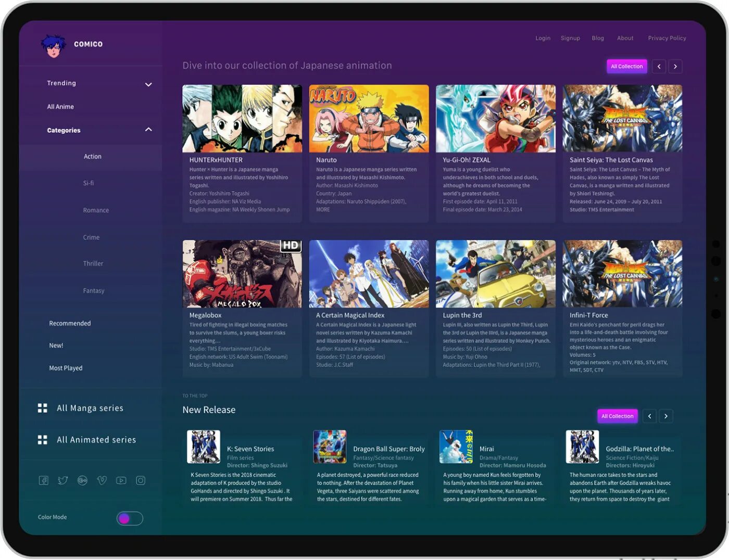Click grid icon beside All Manga series
The width and height of the screenshot is (729, 560).
click(x=43, y=408)
